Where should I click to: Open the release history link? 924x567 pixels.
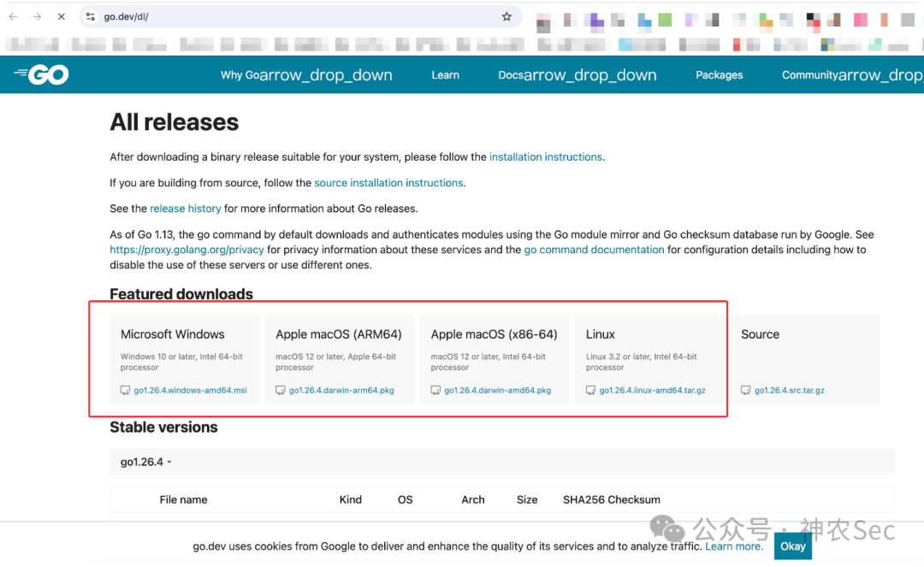(185, 209)
